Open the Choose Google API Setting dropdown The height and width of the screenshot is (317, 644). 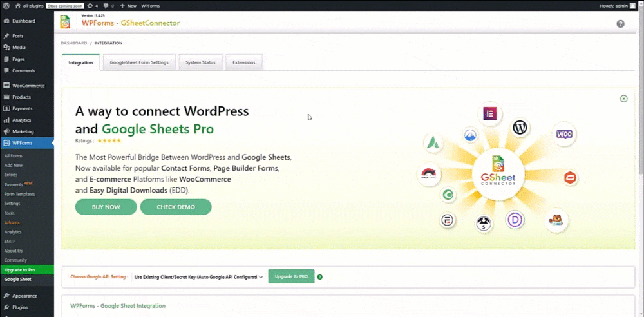(198, 277)
